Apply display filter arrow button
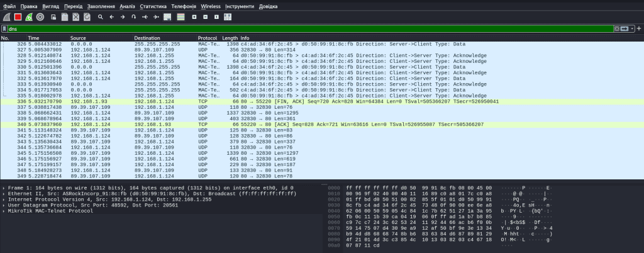Screen dimensions: 644x253 point(625,29)
